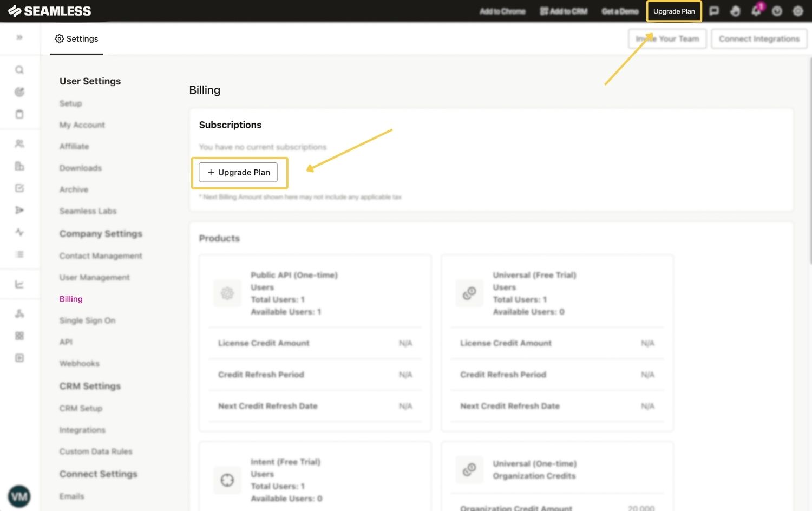
Task: Open the activity pulse icon in sidebar
Action: point(19,232)
